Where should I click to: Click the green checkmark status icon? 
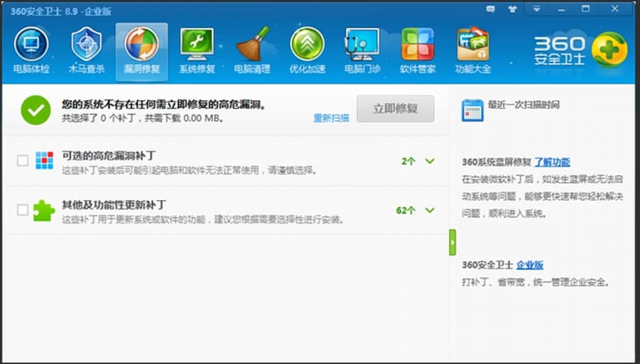tap(36, 110)
